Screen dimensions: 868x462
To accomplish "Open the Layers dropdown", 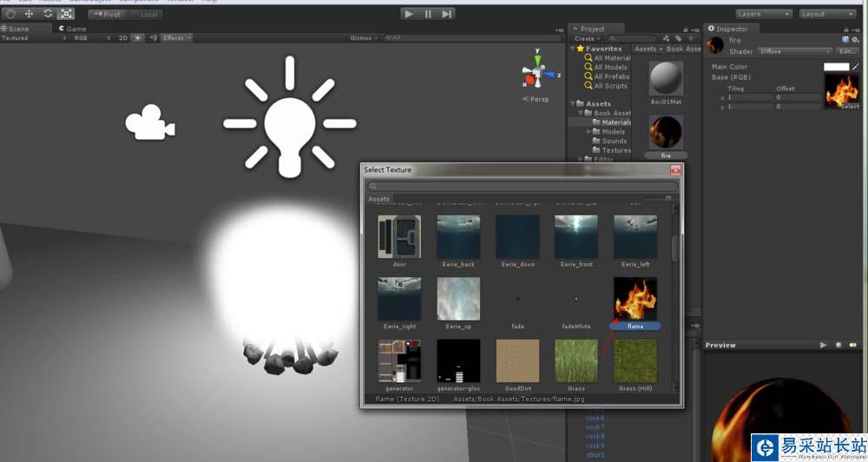I will point(763,14).
